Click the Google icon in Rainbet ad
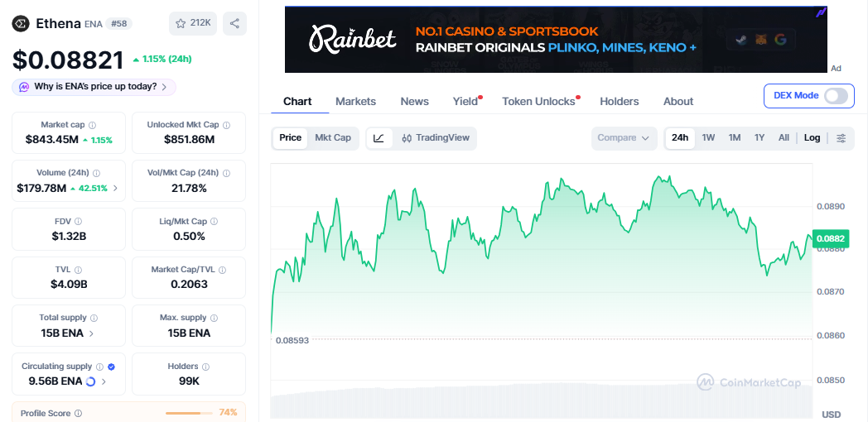 [780, 39]
